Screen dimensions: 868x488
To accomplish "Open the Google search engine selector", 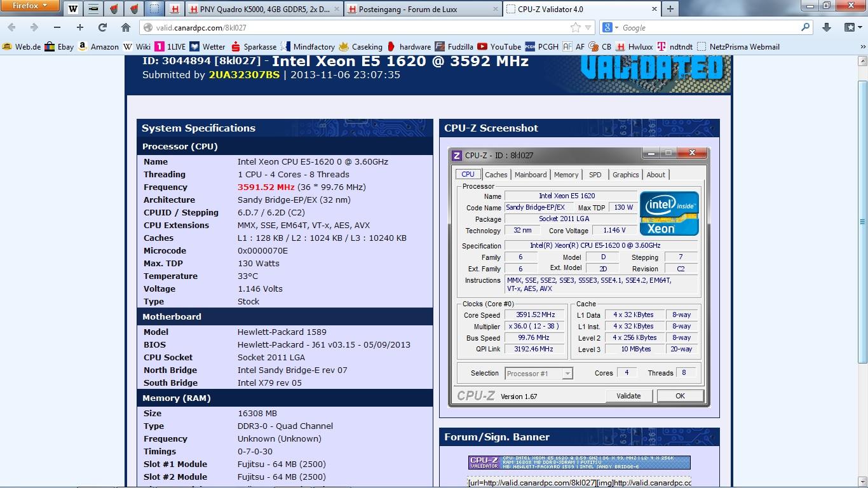I will pyautogui.click(x=610, y=27).
